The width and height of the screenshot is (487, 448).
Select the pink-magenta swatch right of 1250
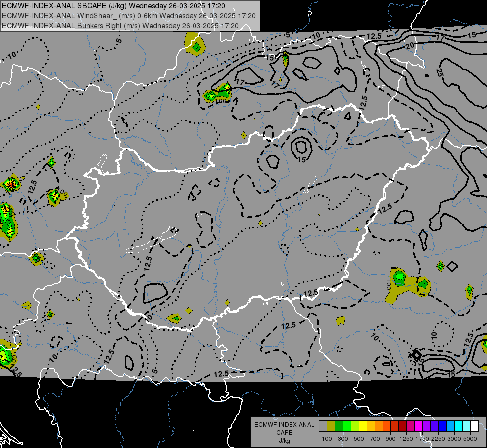411,426
